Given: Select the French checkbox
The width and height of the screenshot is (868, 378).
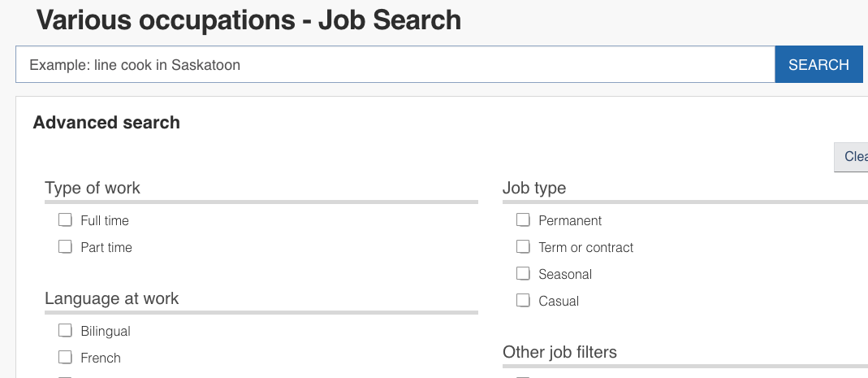Looking at the screenshot, I should tap(66, 358).
